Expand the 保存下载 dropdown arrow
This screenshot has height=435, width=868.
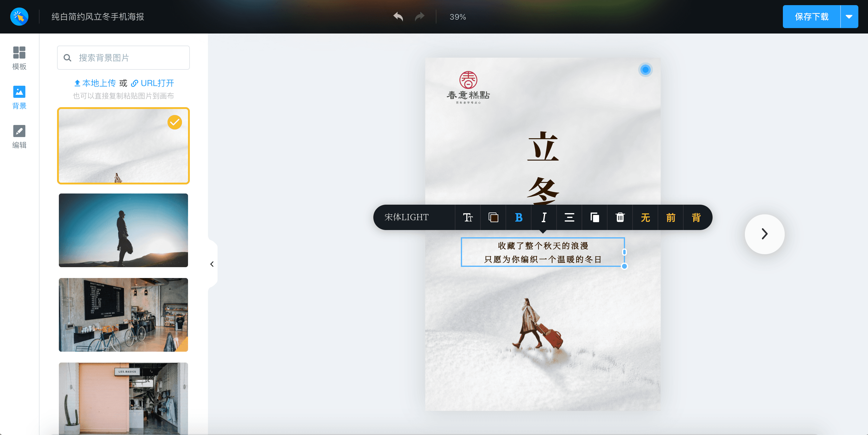coord(849,17)
